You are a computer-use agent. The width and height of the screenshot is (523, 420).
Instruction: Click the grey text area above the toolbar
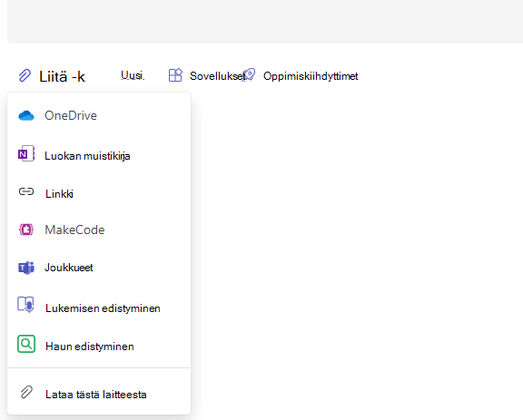[x=265, y=22]
